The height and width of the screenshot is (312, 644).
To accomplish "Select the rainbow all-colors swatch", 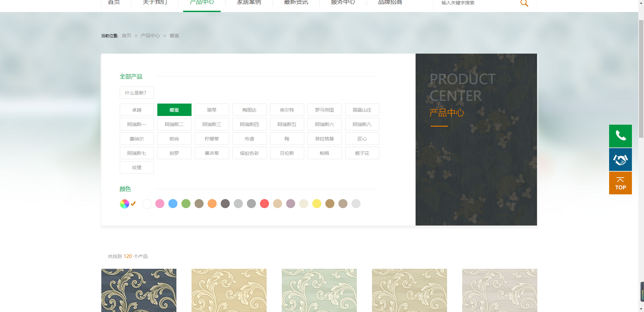I will 124,204.
